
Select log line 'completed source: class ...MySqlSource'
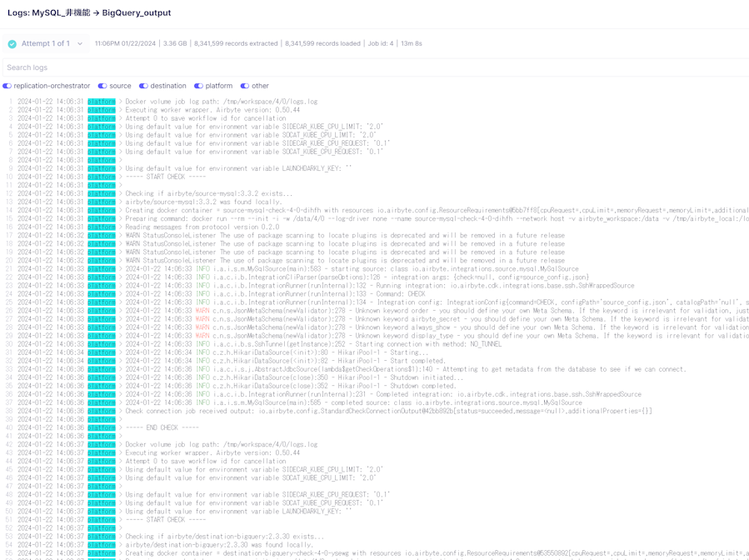[353, 402]
